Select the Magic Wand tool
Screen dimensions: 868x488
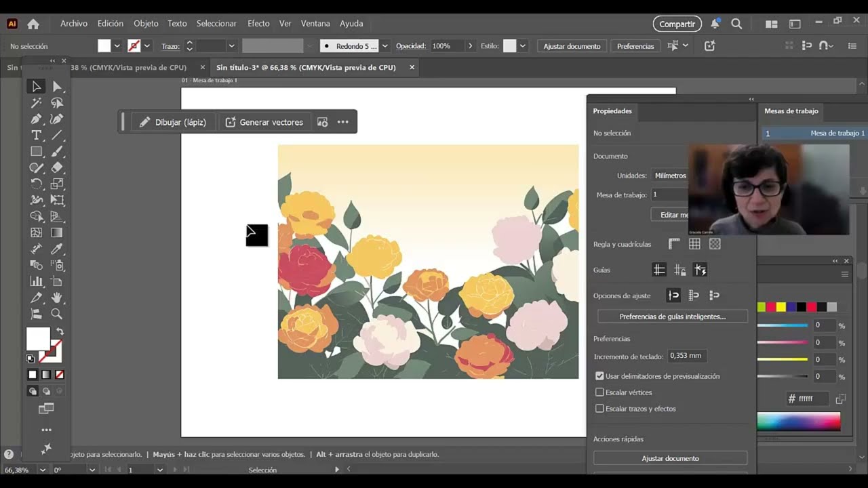[x=37, y=103]
